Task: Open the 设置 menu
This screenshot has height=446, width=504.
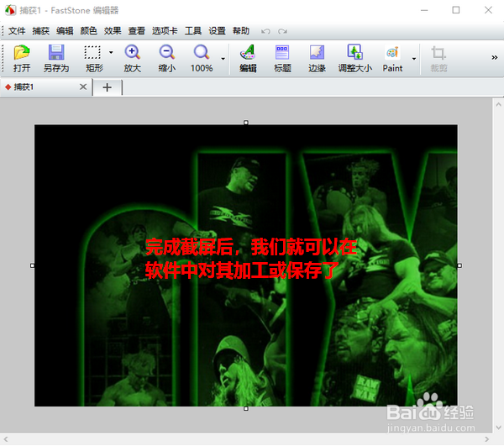Action: tap(217, 31)
